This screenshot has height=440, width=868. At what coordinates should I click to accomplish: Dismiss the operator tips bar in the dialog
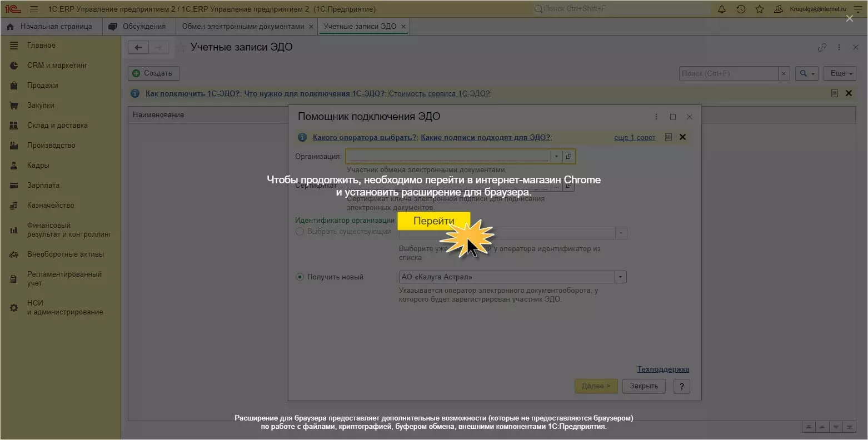pyautogui.click(x=683, y=137)
